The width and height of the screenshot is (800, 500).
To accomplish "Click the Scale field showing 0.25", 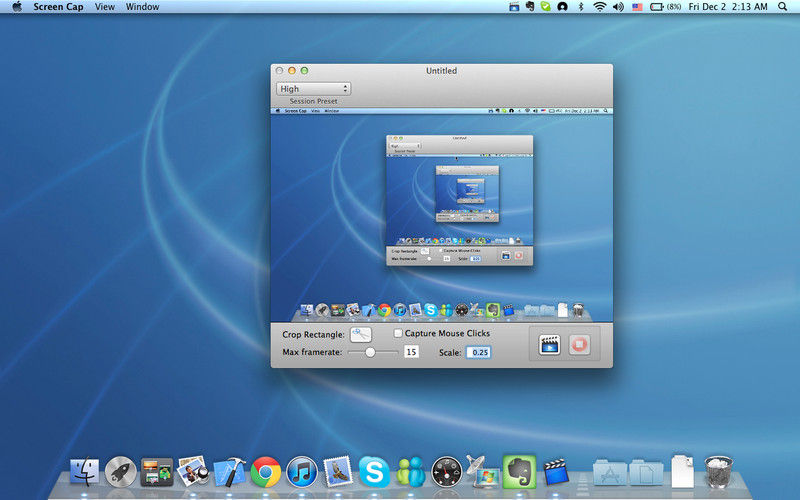I will pos(479,352).
